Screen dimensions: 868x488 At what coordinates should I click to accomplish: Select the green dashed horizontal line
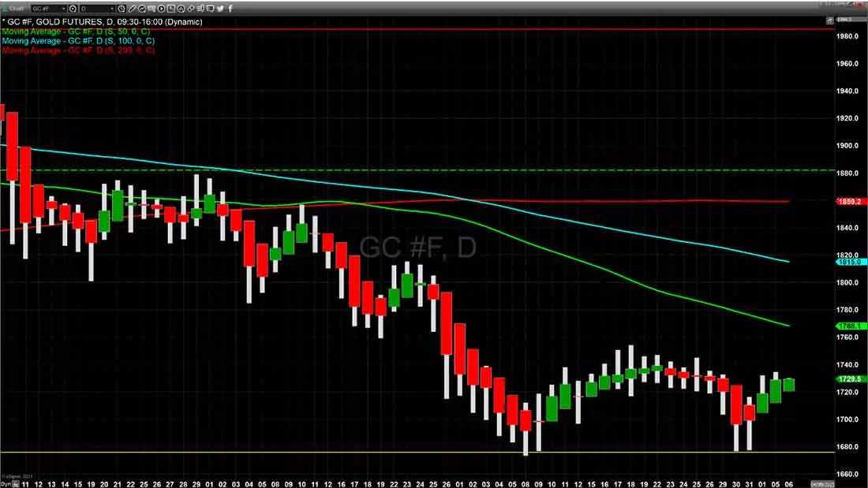click(x=417, y=170)
